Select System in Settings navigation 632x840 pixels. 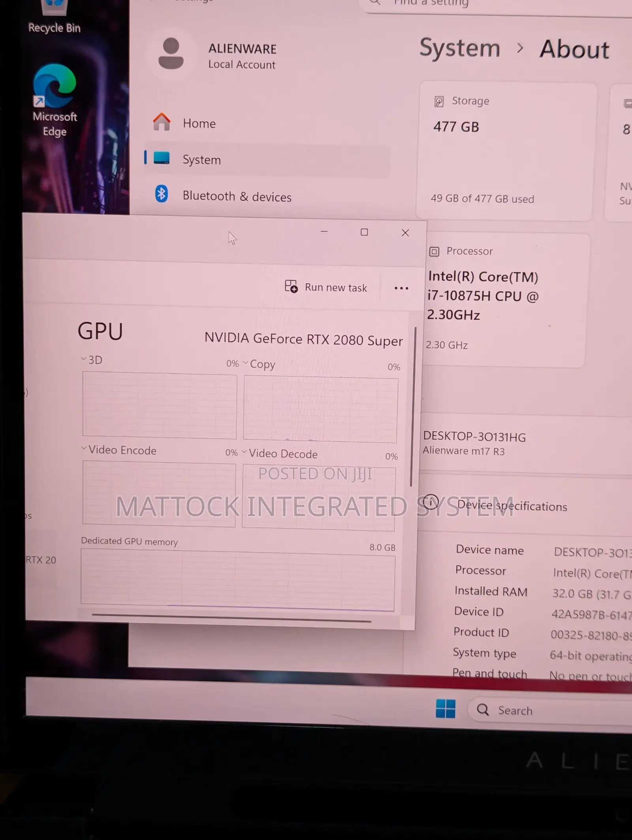(x=267, y=159)
